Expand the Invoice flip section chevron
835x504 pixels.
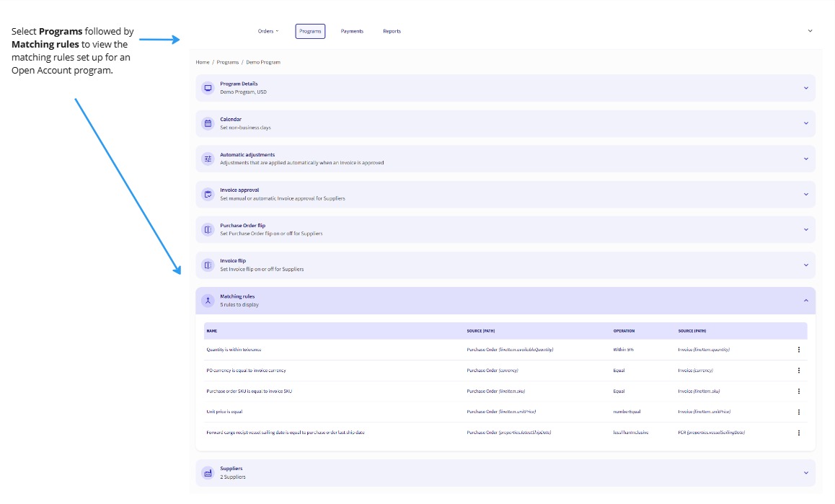(805, 265)
